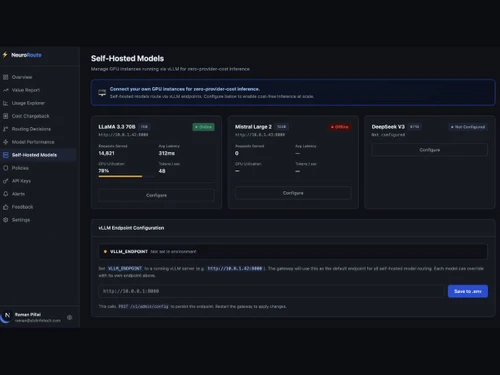The height and width of the screenshot is (375, 500).
Task: Click the Alerts bell icon
Action: pyautogui.click(x=5, y=194)
